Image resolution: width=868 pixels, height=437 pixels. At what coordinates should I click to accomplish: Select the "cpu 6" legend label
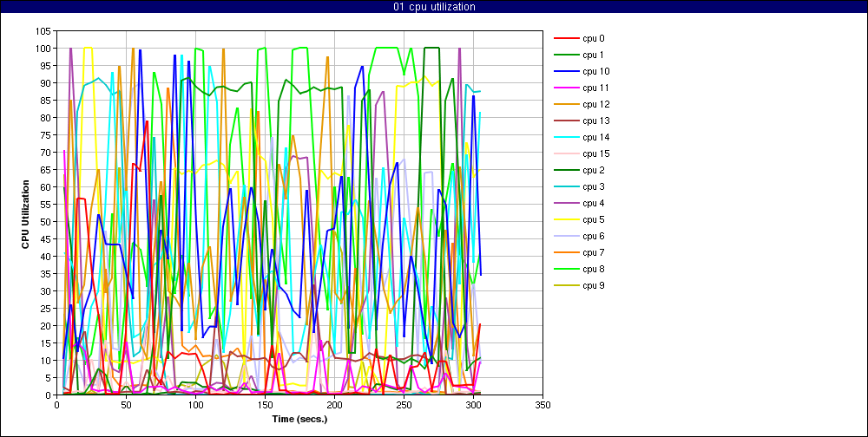coord(593,236)
